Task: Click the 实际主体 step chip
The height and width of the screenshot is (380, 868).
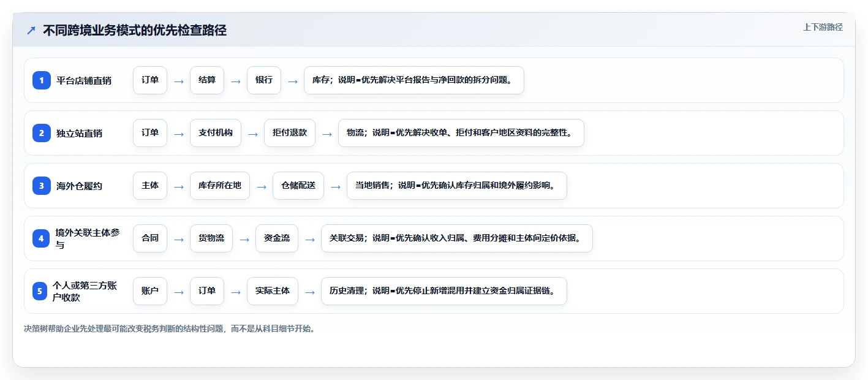Action: (x=273, y=291)
